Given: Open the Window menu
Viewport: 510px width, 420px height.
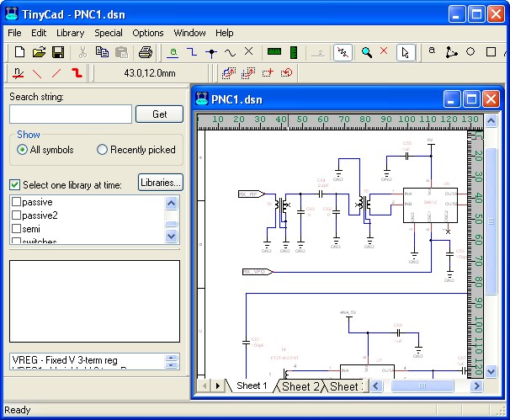Looking at the screenshot, I should click(189, 33).
